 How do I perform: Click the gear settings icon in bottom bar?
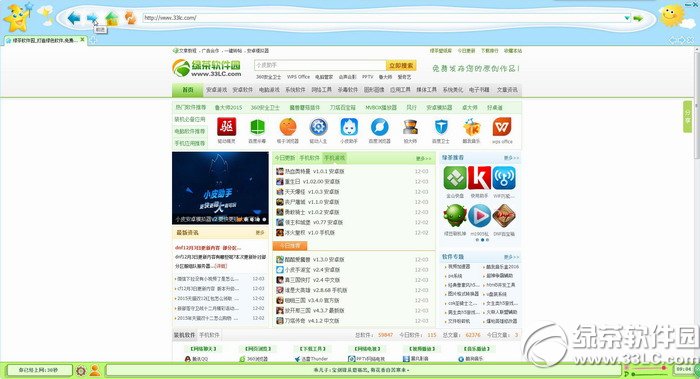pyautogui.click(x=81, y=371)
